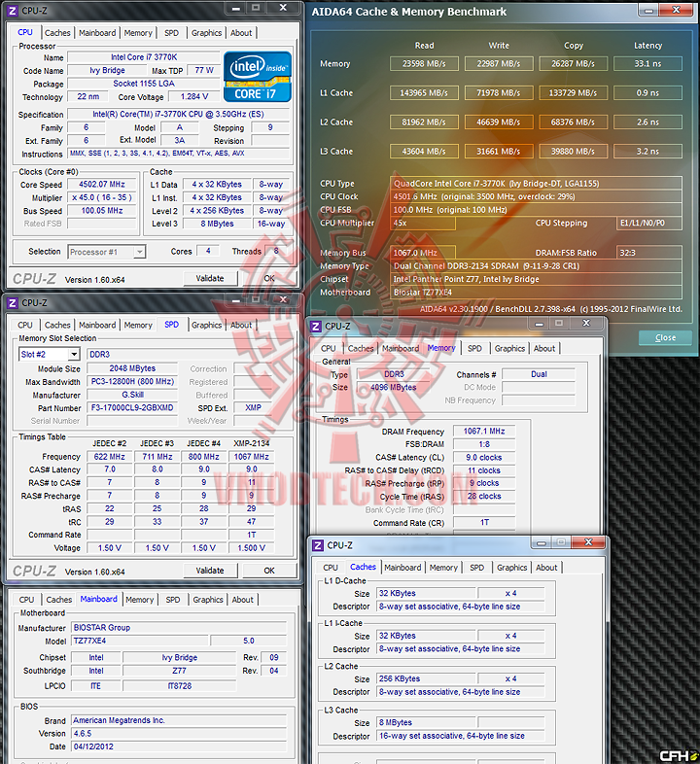Viewport: 700px width, 764px height.
Task: Select the active SPD tab in the SPD window
Action: (171, 324)
